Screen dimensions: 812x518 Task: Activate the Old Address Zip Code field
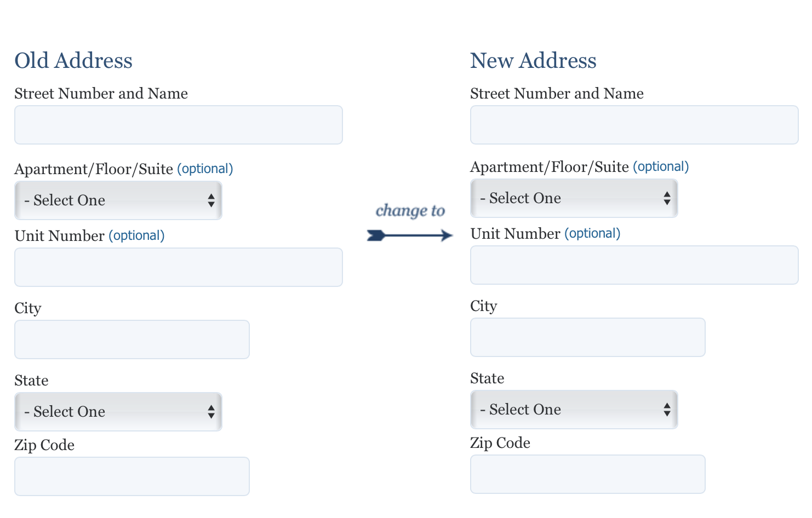click(x=132, y=476)
